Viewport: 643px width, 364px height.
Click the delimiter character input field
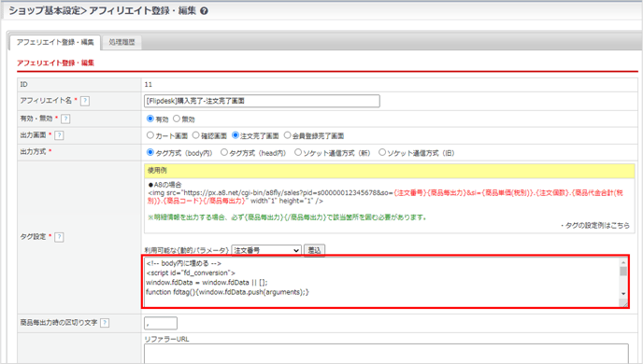pyautogui.click(x=161, y=323)
